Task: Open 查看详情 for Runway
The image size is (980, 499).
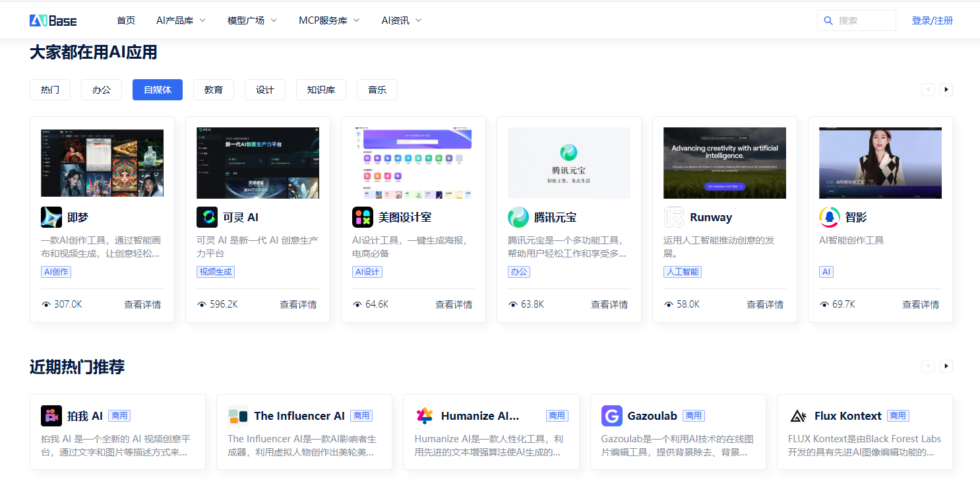Action: click(x=765, y=304)
